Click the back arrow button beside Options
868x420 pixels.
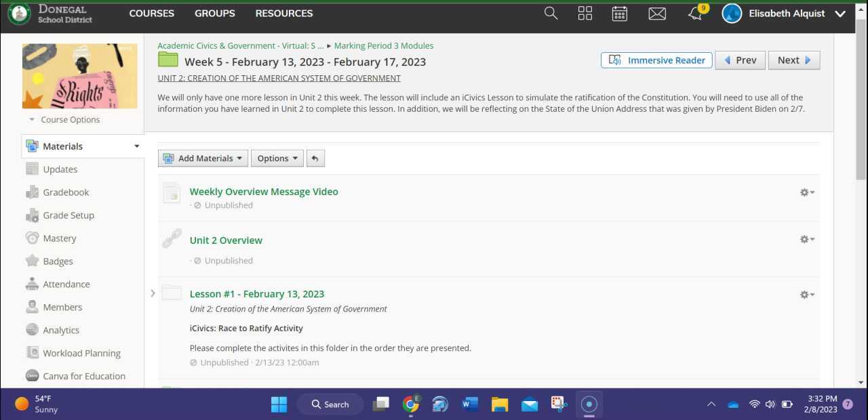tap(315, 159)
